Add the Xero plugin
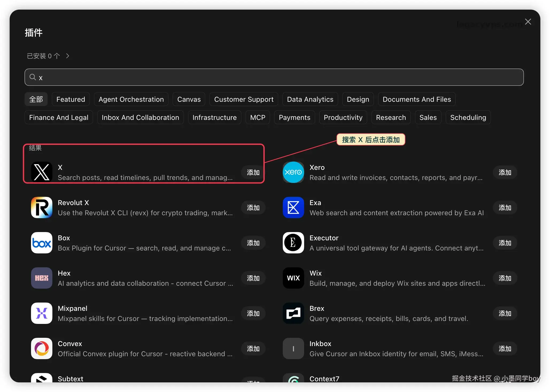Screen dimensions: 550x392 tap(505, 173)
